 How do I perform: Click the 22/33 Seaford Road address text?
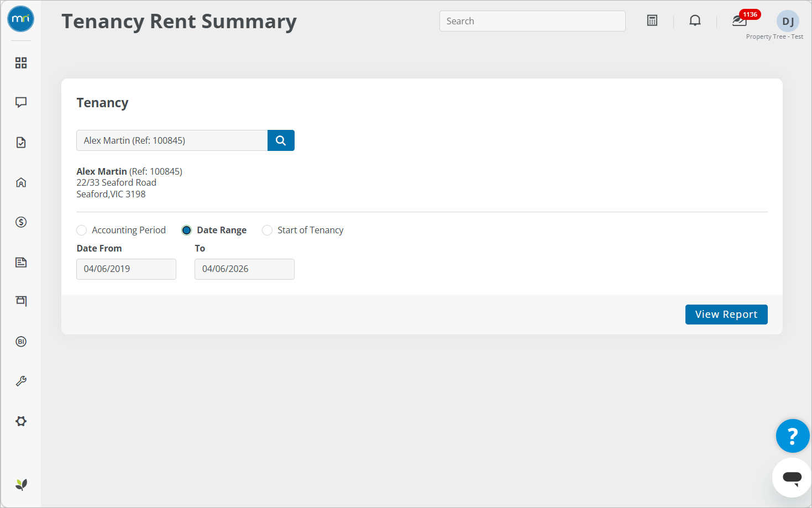coord(117,182)
